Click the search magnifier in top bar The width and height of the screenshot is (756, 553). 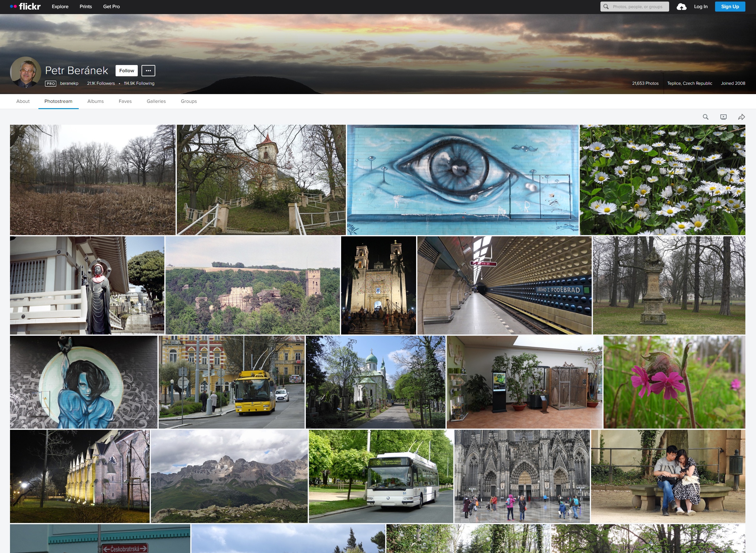[606, 7]
